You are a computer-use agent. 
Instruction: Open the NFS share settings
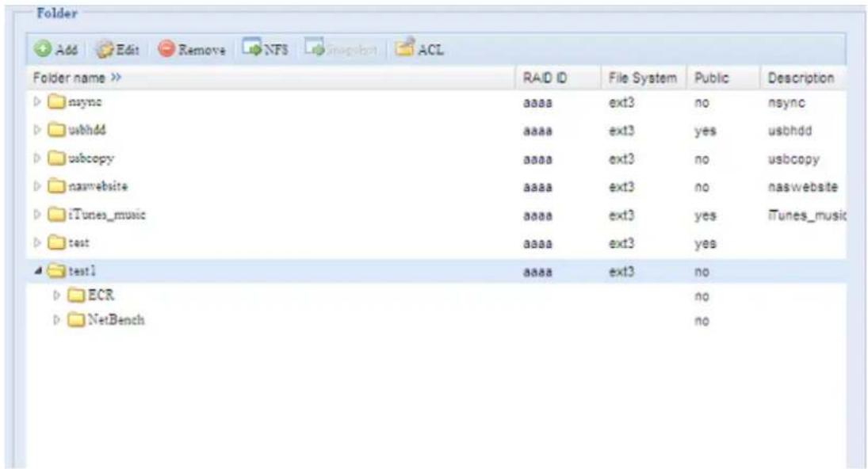tap(266, 48)
